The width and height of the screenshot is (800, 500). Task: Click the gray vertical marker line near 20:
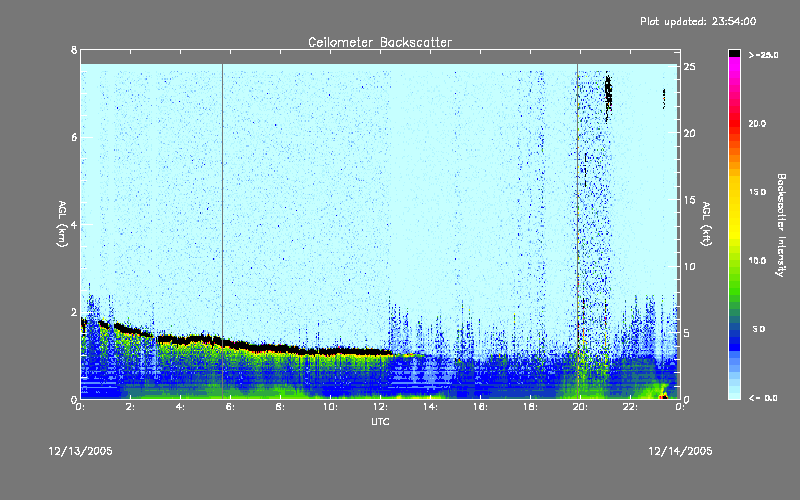point(578,231)
